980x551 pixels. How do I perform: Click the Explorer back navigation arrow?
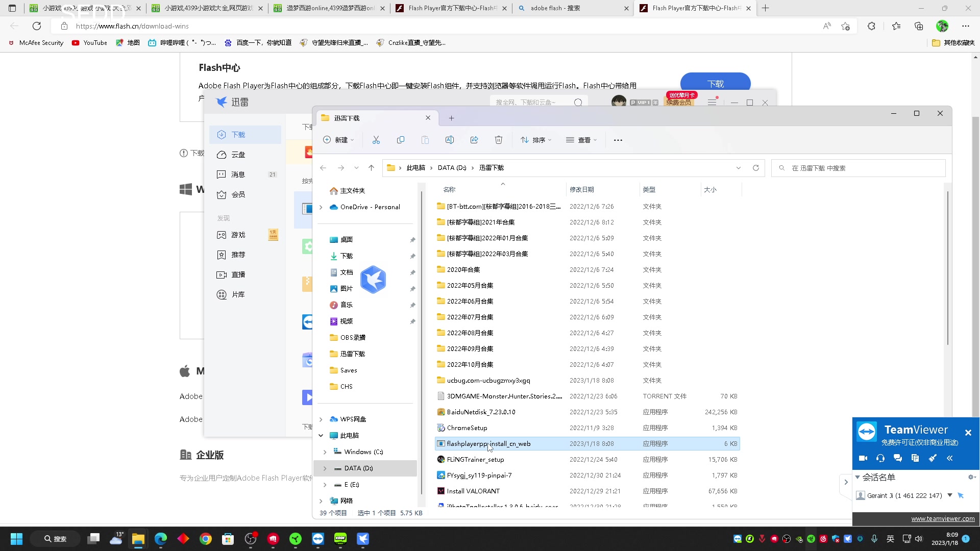tap(323, 168)
